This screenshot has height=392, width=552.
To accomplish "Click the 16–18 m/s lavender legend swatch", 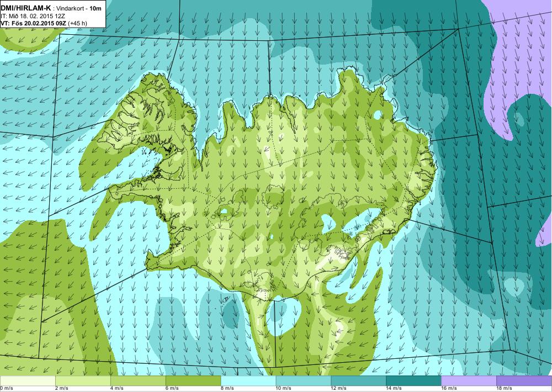I will [469, 381].
